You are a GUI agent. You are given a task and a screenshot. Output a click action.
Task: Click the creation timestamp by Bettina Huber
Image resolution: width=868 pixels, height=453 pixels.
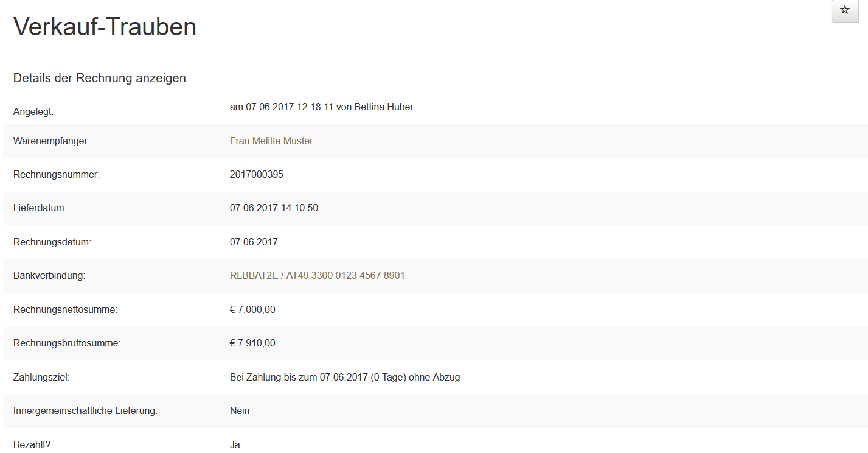pyautogui.click(x=321, y=107)
